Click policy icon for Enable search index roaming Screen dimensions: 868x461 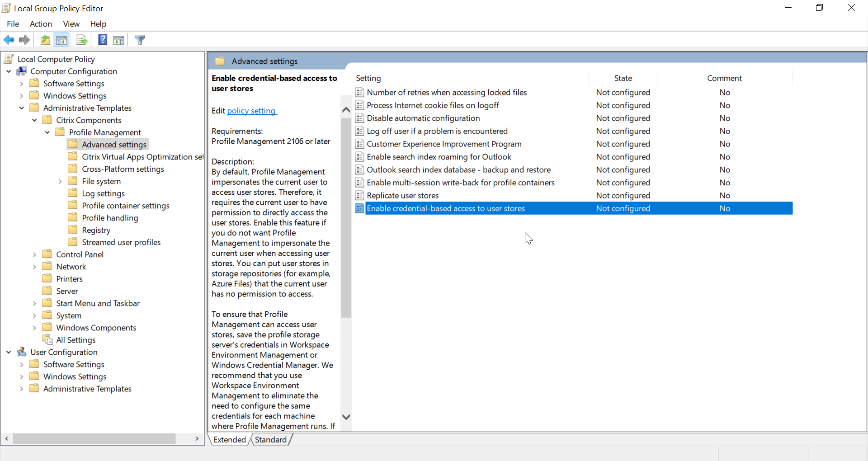(360, 157)
